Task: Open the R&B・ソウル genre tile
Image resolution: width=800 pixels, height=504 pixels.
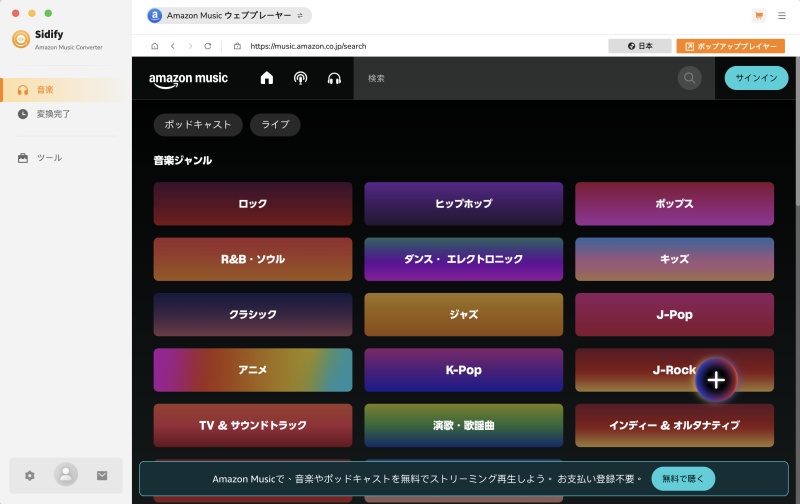Action: tap(253, 259)
